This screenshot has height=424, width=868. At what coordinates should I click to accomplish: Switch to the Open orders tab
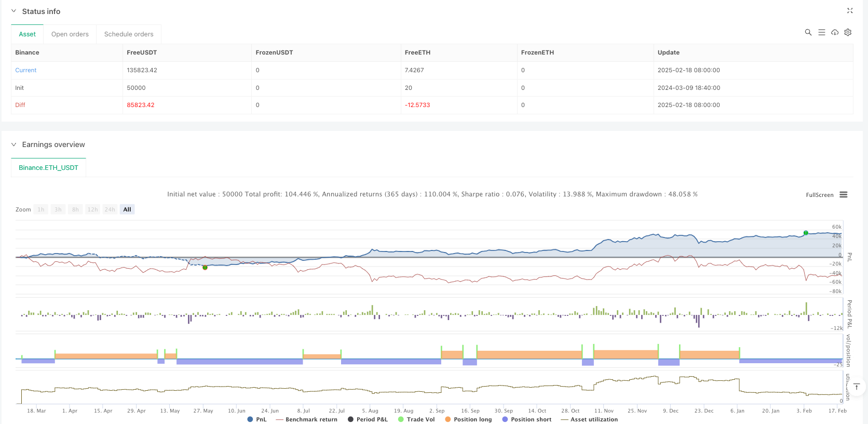point(70,34)
